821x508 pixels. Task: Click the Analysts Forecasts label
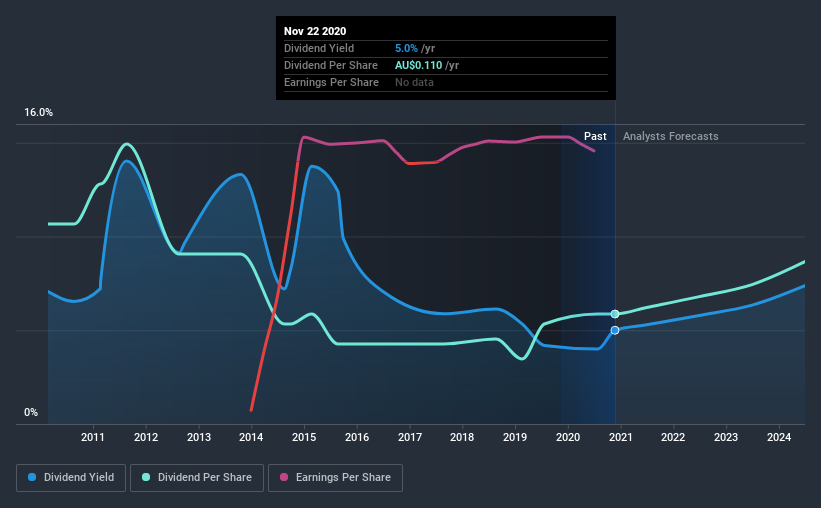click(670, 136)
